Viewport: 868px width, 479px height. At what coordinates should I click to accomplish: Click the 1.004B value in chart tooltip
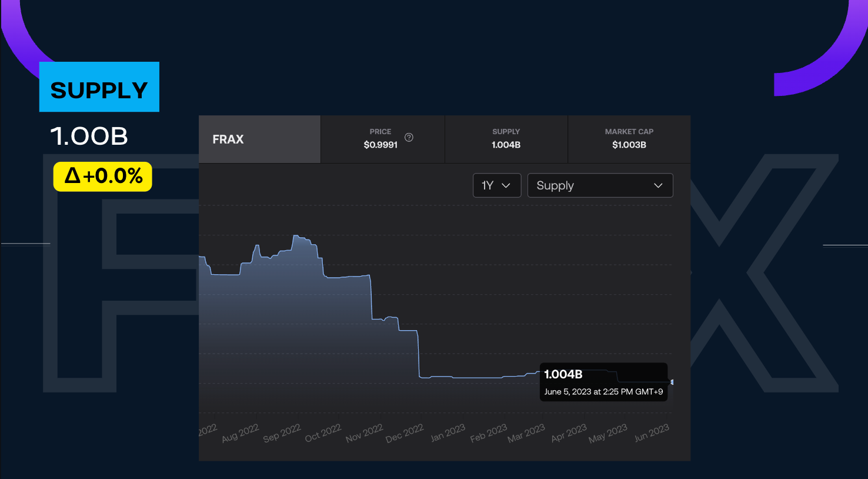coord(563,374)
